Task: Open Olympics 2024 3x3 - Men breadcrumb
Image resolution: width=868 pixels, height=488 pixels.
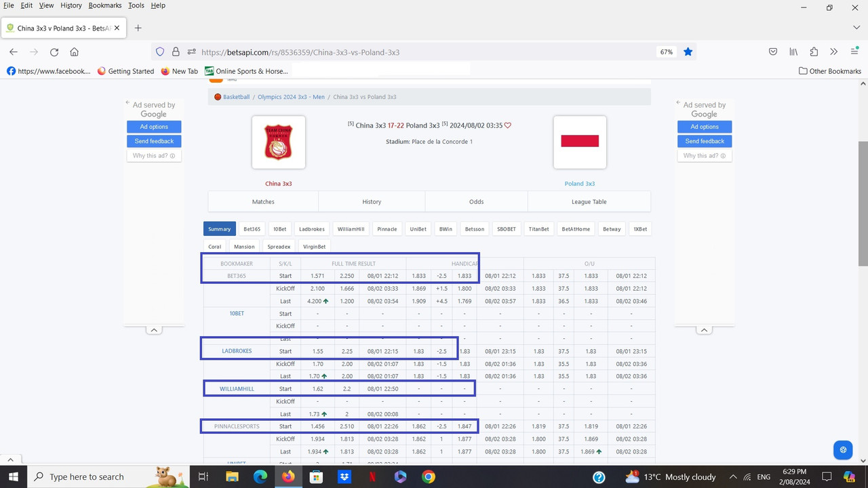Action: click(x=291, y=97)
